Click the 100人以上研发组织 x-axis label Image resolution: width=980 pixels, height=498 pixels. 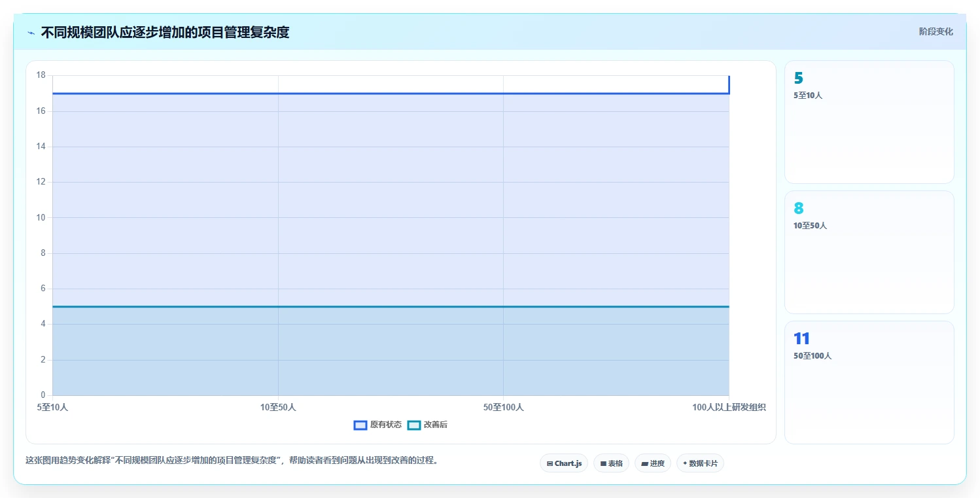click(729, 407)
